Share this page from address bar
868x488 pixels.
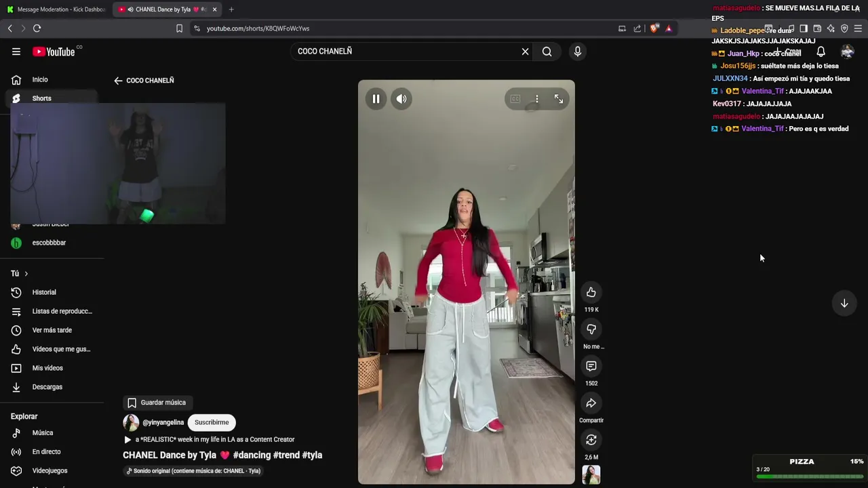coord(637,28)
